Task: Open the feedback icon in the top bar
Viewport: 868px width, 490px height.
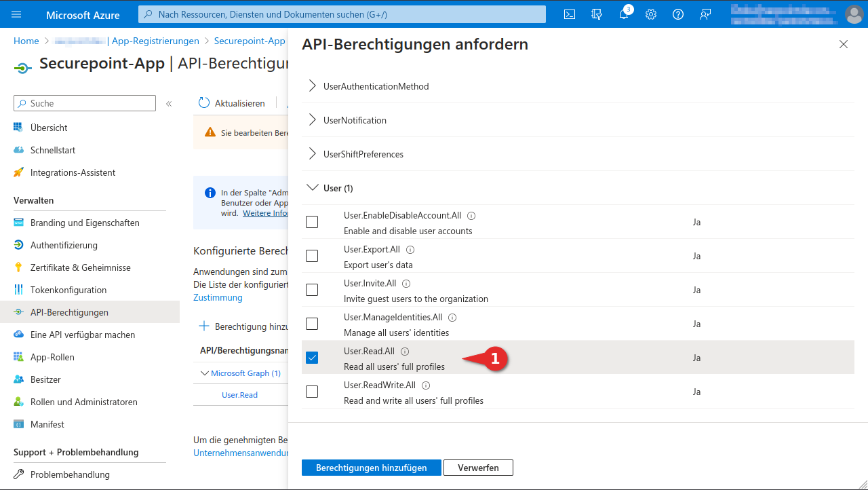Action: pos(705,14)
